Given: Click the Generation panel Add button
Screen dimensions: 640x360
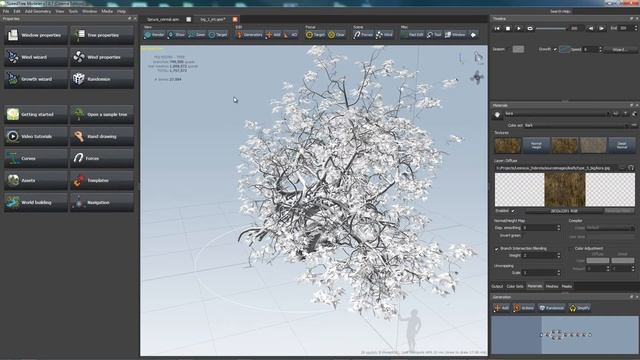Looking at the screenshot, I should (502, 308).
